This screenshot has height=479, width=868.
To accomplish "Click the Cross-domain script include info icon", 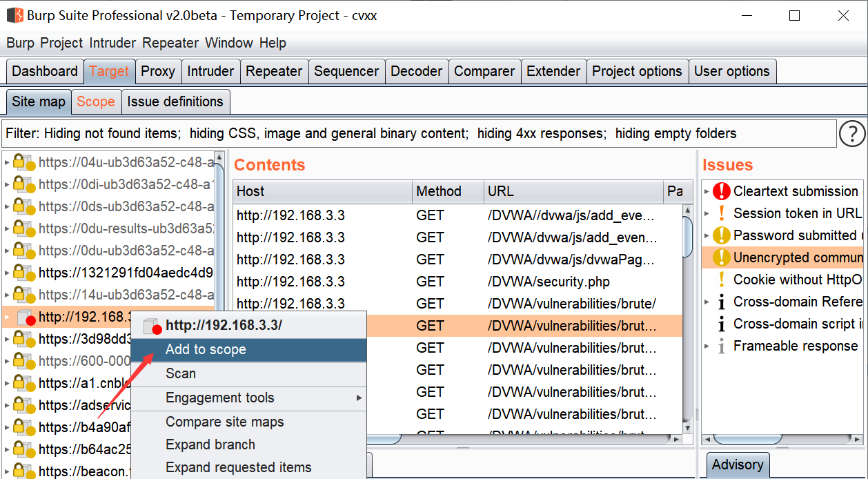I will 722,324.
